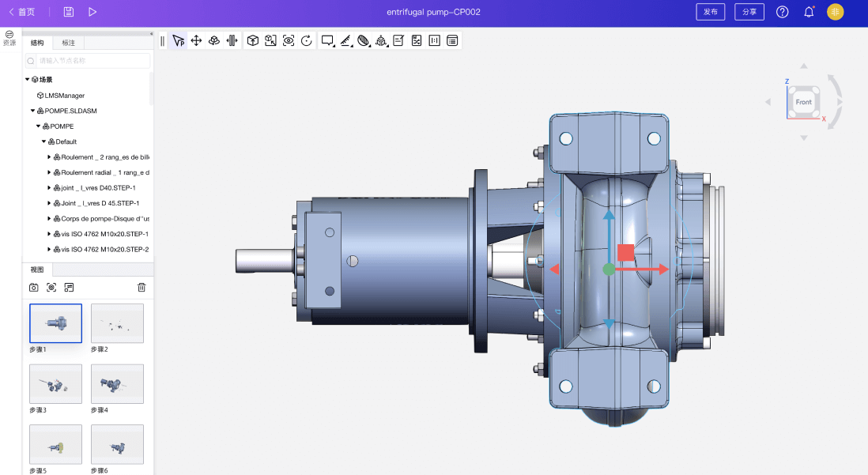This screenshot has width=868, height=475.
Task: Select the 步骤4 view thumbnail
Action: [x=117, y=384]
